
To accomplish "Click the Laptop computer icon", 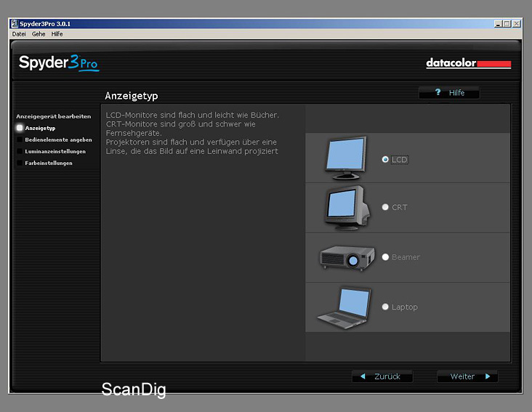I will point(344,308).
